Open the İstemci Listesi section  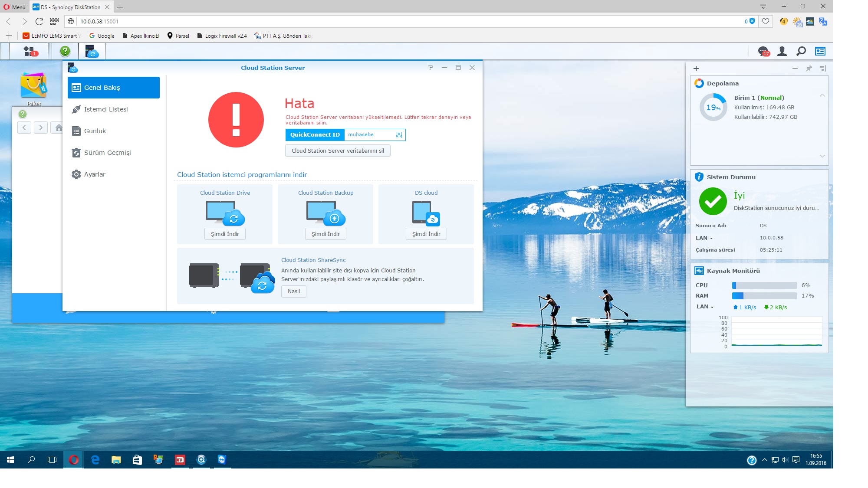pyautogui.click(x=105, y=109)
